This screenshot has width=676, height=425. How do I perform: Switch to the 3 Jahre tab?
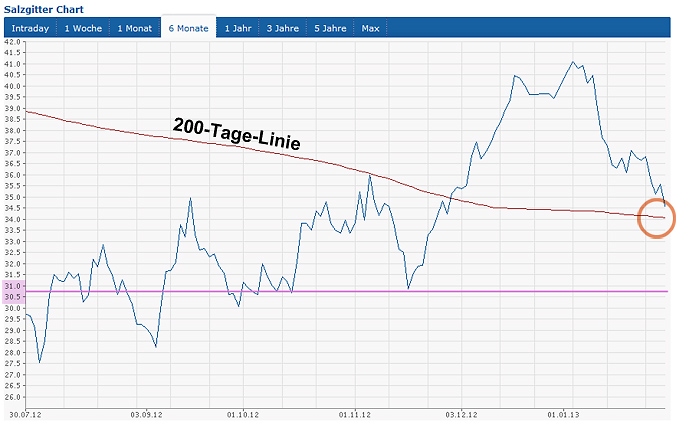(283, 28)
